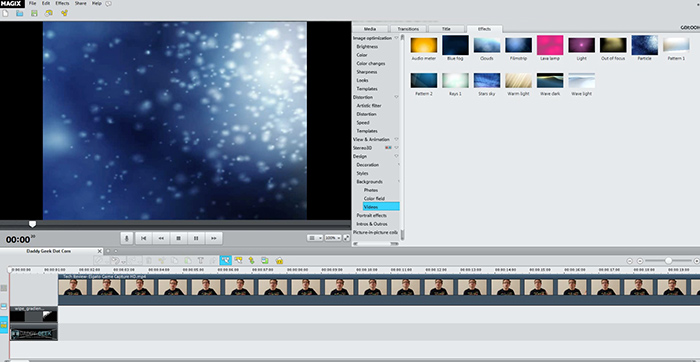Save project with green floppy icon
The height and width of the screenshot is (362, 700).
[34, 13]
